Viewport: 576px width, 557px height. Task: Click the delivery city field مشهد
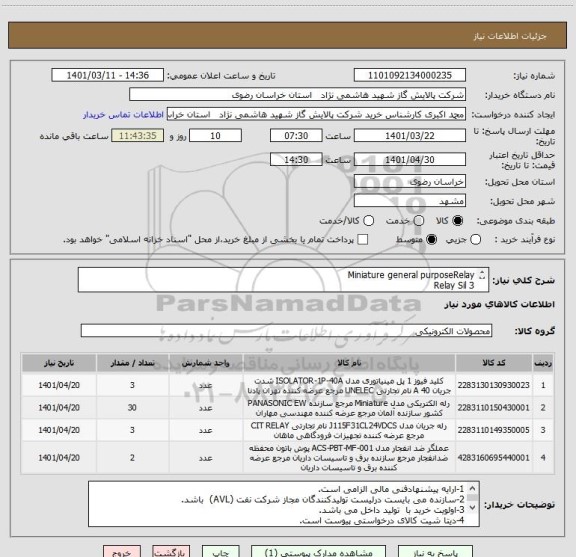(x=410, y=201)
